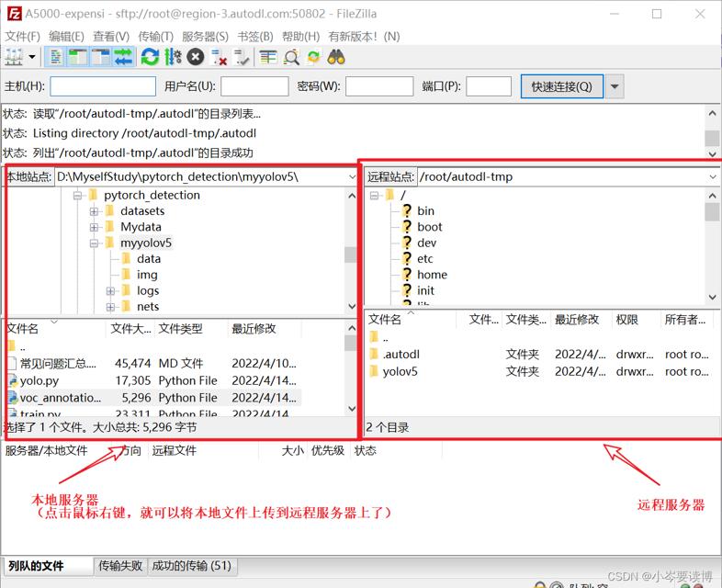
Task: Open Site Manager dropdown arrow
Action: pyautogui.click(x=32, y=58)
